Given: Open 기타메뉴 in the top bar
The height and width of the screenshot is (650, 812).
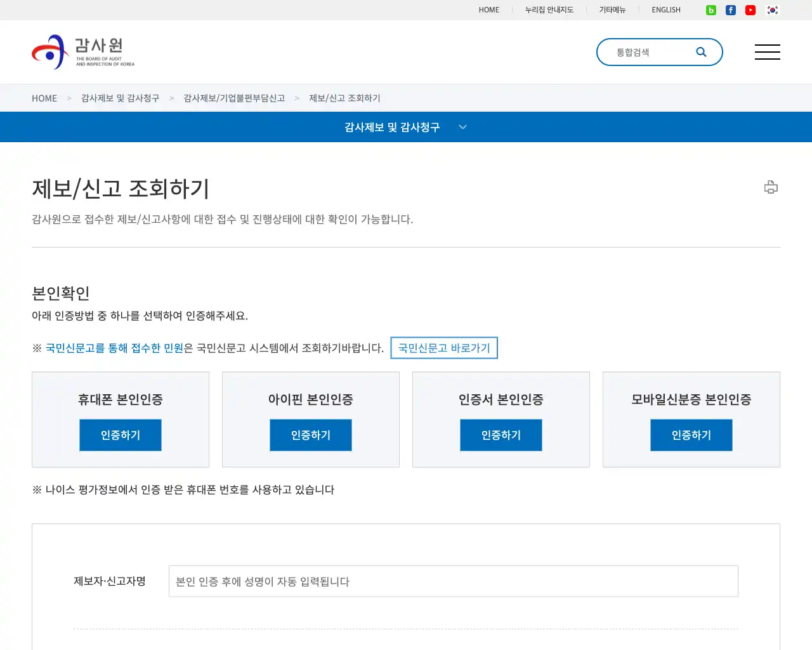Looking at the screenshot, I should (x=613, y=10).
